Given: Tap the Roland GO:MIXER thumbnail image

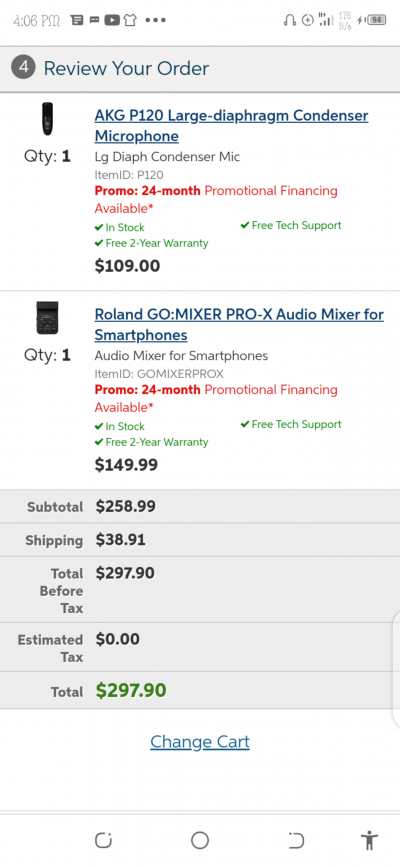Looking at the screenshot, I should 48,318.
